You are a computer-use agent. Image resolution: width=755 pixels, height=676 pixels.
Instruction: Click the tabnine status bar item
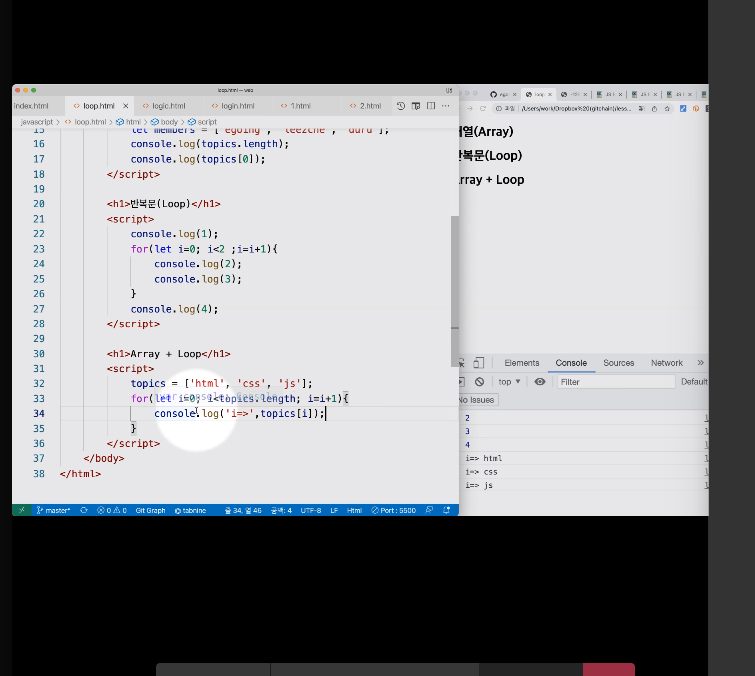[x=190, y=510]
